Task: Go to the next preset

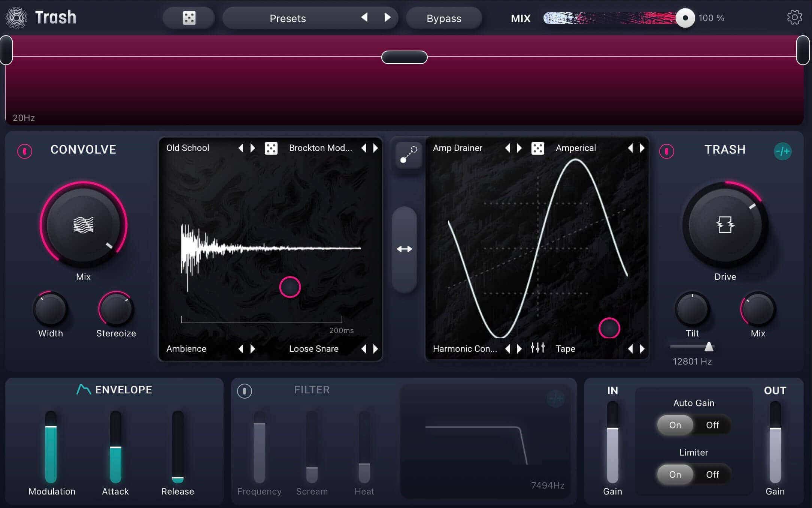Action: [x=387, y=17]
